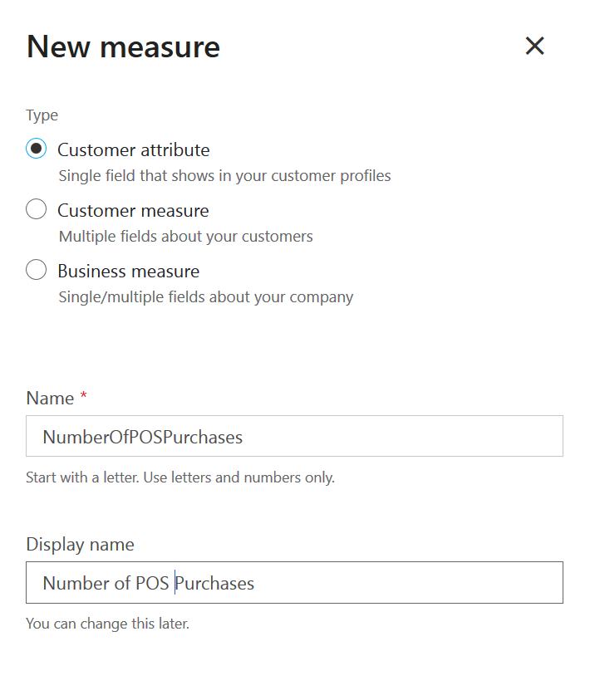The image size is (590, 700).
Task: Click the 'You can change this later' hint
Action: [x=108, y=624]
